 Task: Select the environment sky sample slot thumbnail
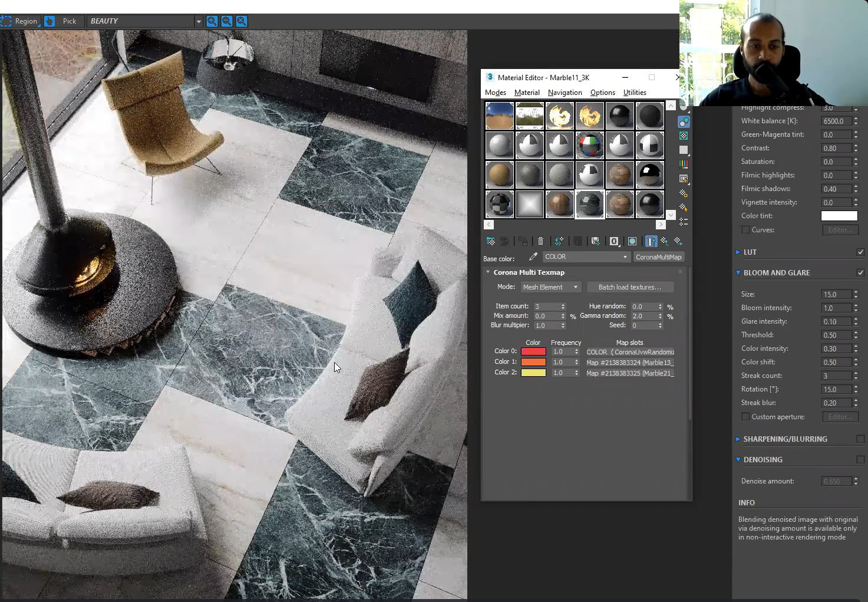coord(499,116)
